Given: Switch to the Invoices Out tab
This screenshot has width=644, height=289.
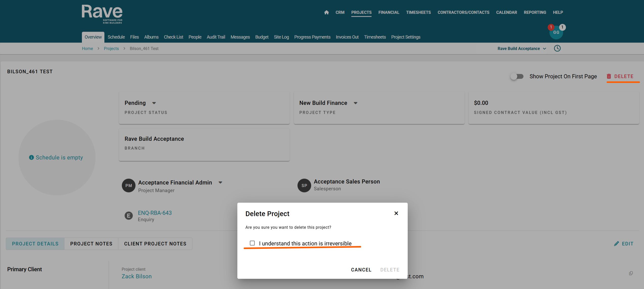Looking at the screenshot, I should [347, 37].
